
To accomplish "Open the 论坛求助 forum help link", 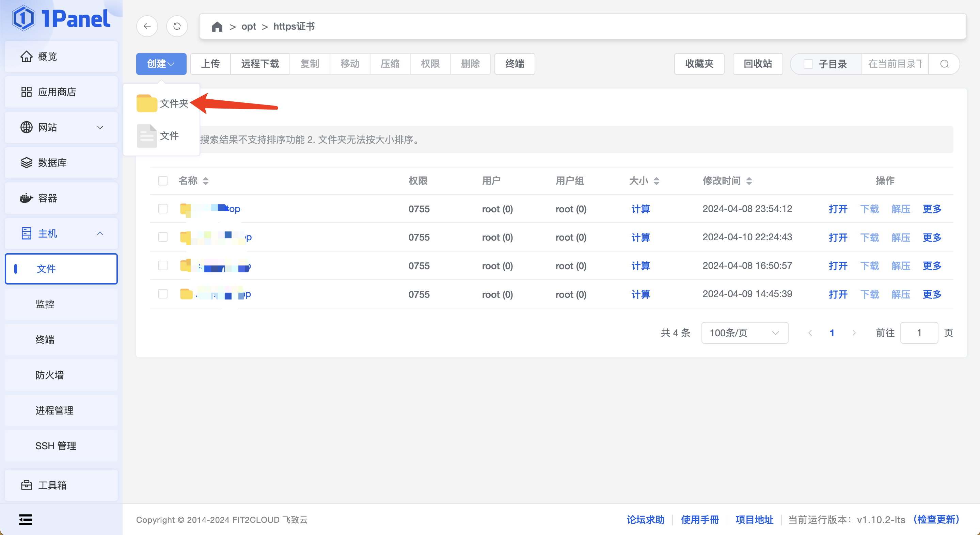I will 646,519.
